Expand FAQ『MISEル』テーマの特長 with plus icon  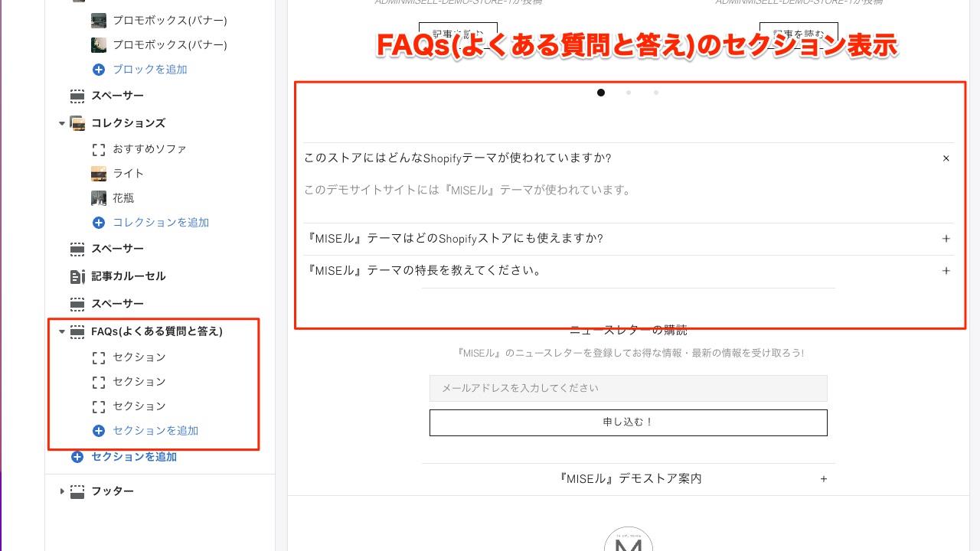tap(946, 271)
